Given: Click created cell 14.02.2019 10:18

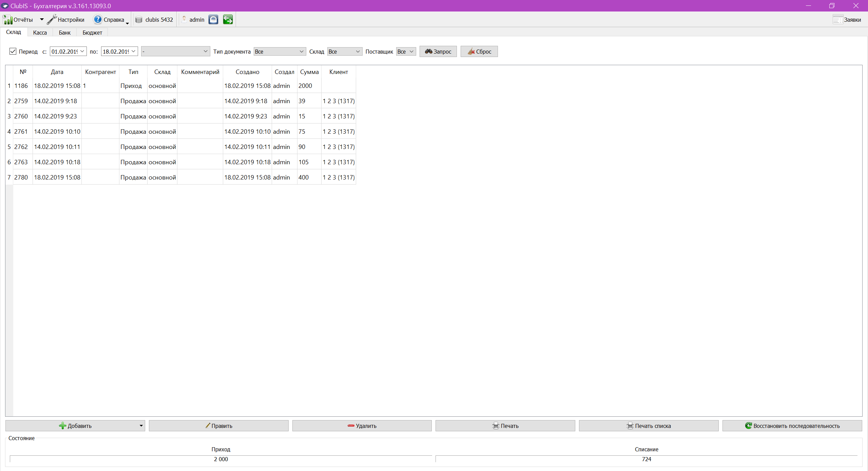Looking at the screenshot, I should point(247,162).
